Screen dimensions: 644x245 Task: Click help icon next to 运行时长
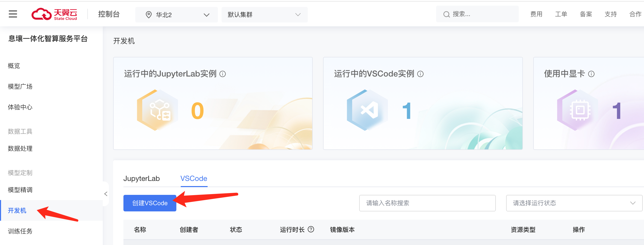[x=311, y=229]
